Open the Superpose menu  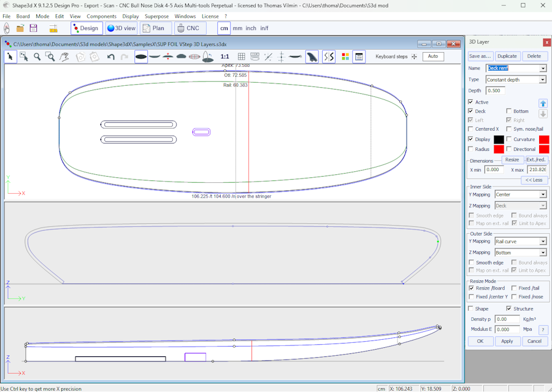click(156, 17)
